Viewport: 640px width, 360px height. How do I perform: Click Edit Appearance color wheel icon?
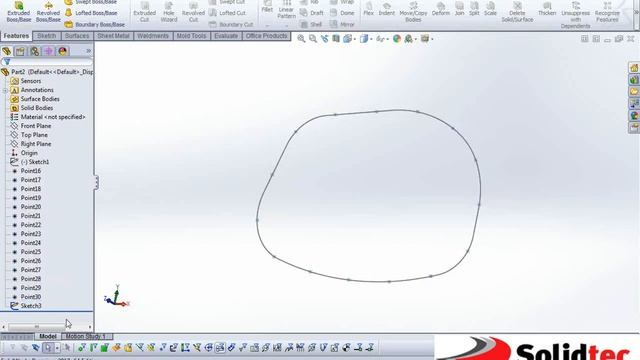(x=397, y=39)
